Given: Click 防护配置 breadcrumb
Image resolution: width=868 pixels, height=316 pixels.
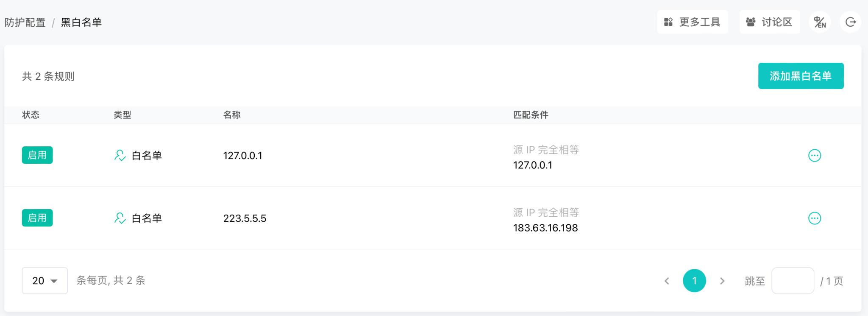Looking at the screenshot, I should 25,22.
